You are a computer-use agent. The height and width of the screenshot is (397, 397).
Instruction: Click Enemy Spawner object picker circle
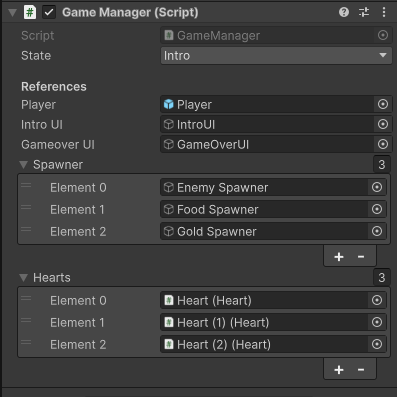coord(377,187)
